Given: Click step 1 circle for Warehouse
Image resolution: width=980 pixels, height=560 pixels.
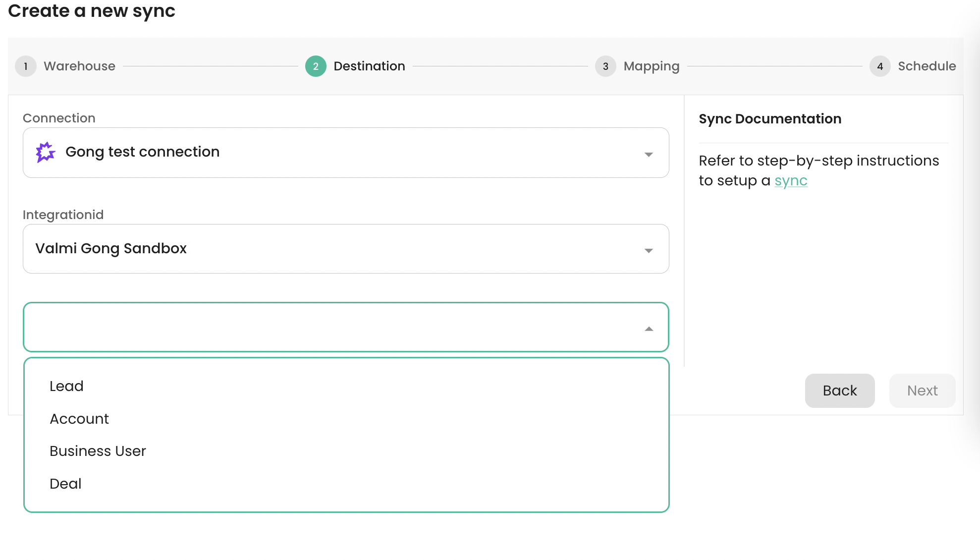Looking at the screenshot, I should [26, 66].
